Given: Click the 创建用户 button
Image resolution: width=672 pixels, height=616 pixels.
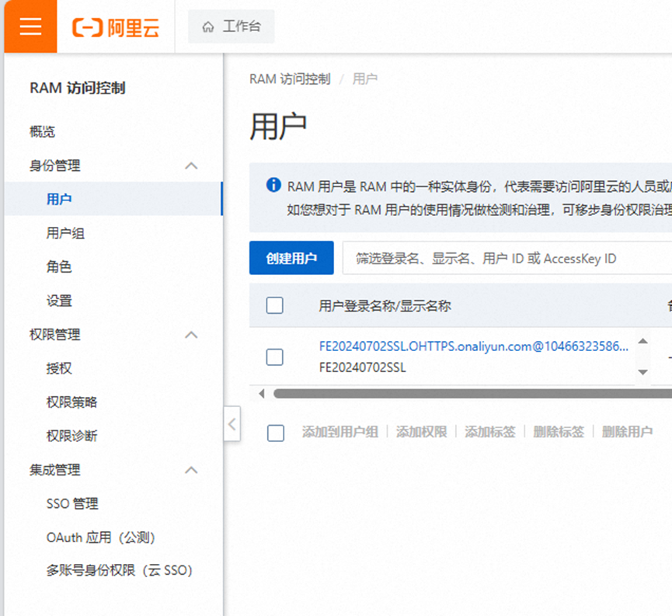Looking at the screenshot, I should pos(291,258).
